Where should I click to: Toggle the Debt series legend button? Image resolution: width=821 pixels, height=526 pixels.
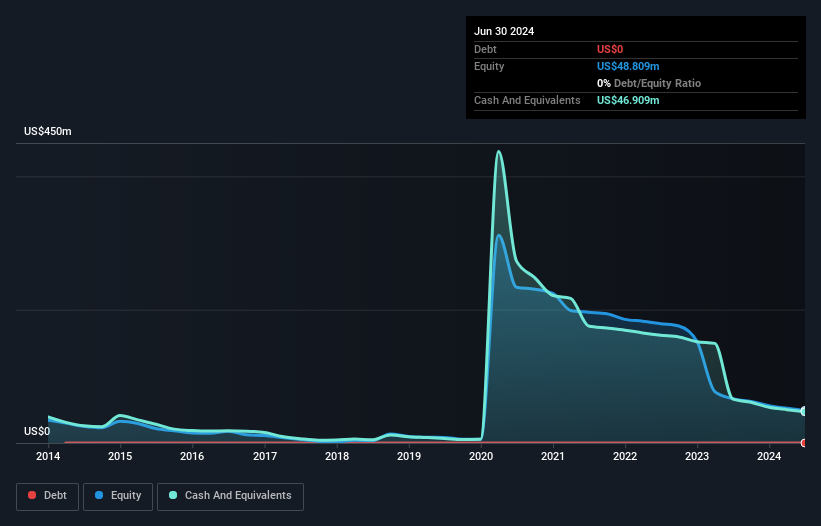[x=48, y=496]
